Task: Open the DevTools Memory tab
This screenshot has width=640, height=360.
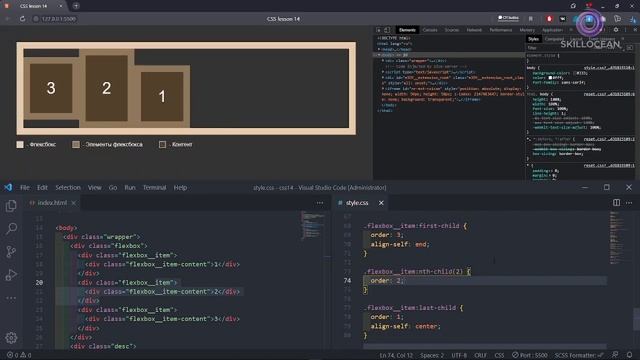Action: tap(527, 30)
